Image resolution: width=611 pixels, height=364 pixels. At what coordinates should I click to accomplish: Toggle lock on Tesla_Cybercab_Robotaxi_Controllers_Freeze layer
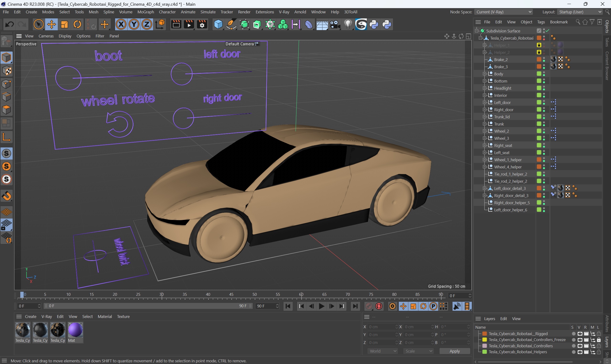click(599, 340)
